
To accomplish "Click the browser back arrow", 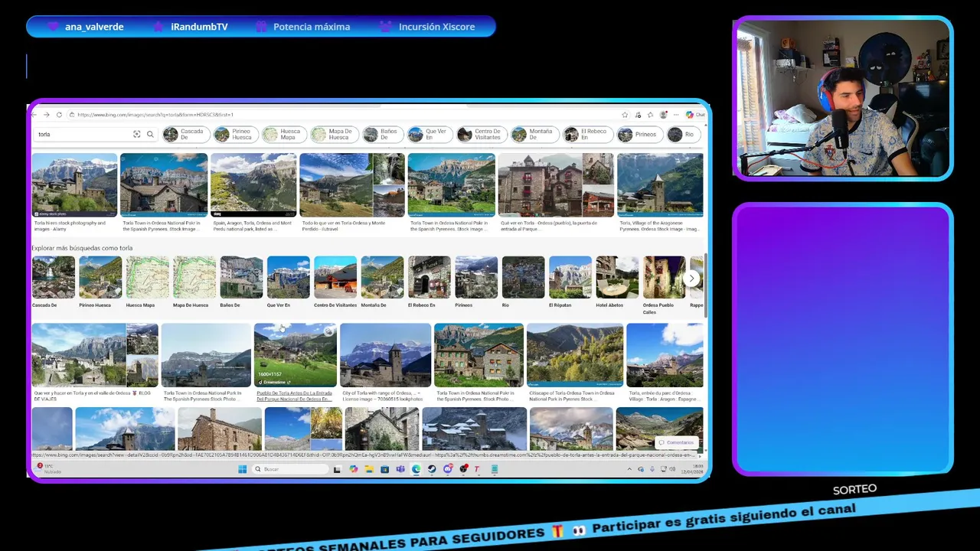I will 34,115.
